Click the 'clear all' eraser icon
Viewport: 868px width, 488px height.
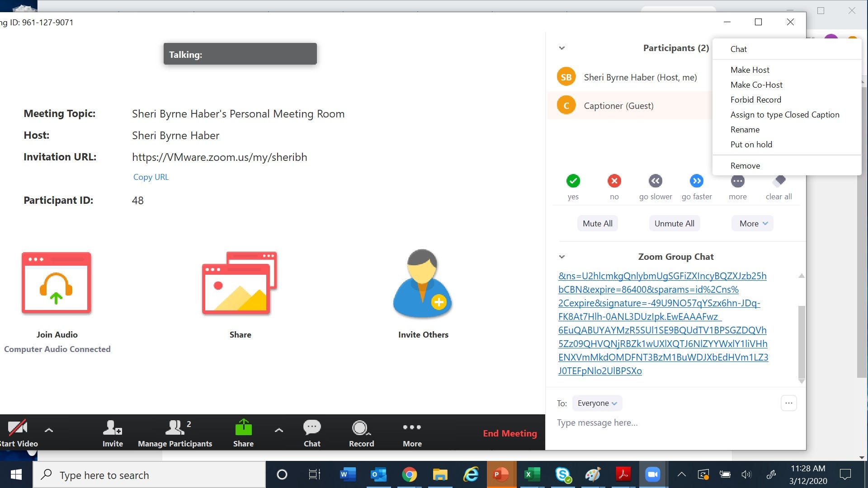point(779,182)
